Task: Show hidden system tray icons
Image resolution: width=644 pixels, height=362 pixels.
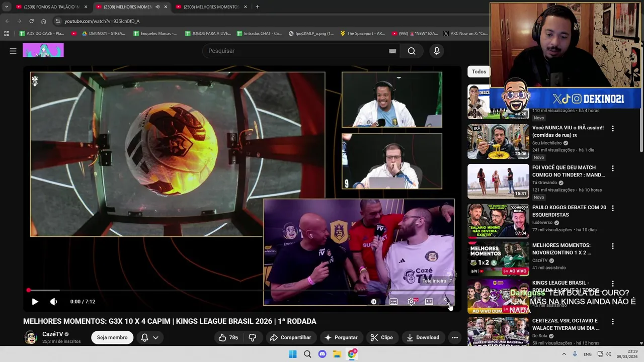Action: click(564, 354)
